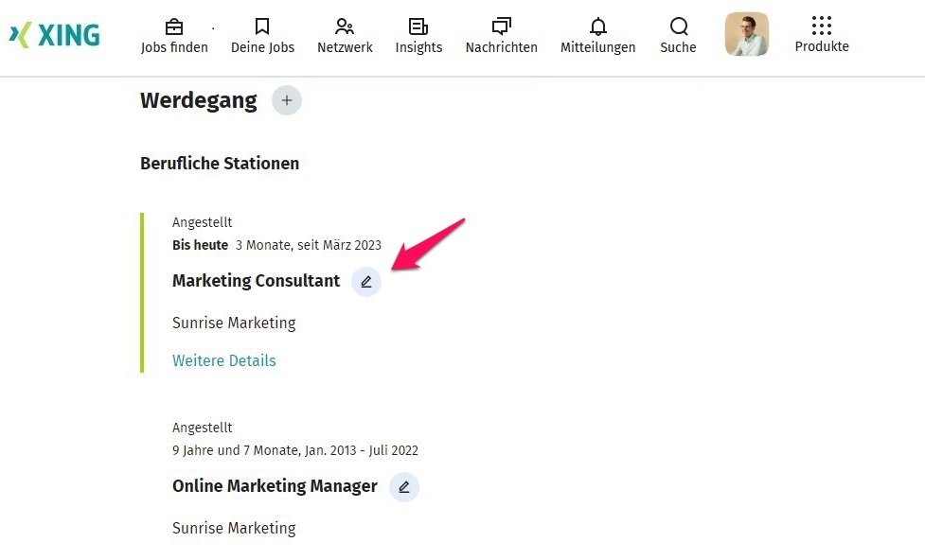Show Mitteilungen bell notifications

pos(597,26)
